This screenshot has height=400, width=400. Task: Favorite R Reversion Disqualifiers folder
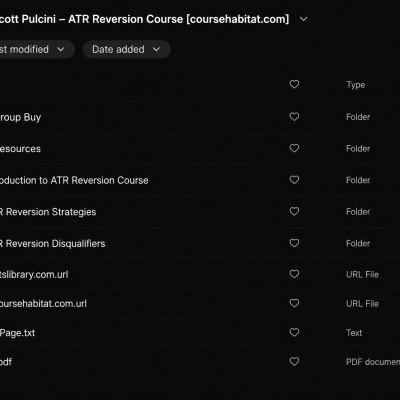coord(294,243)
